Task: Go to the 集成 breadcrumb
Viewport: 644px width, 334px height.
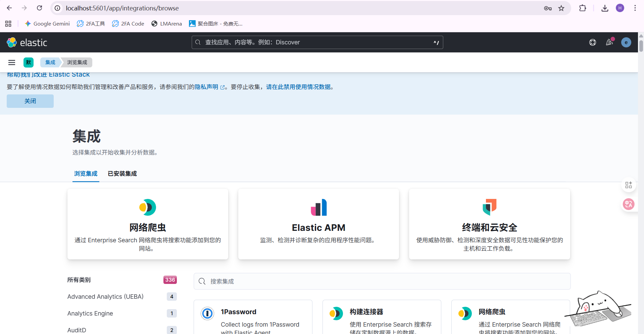Action: 50,62
